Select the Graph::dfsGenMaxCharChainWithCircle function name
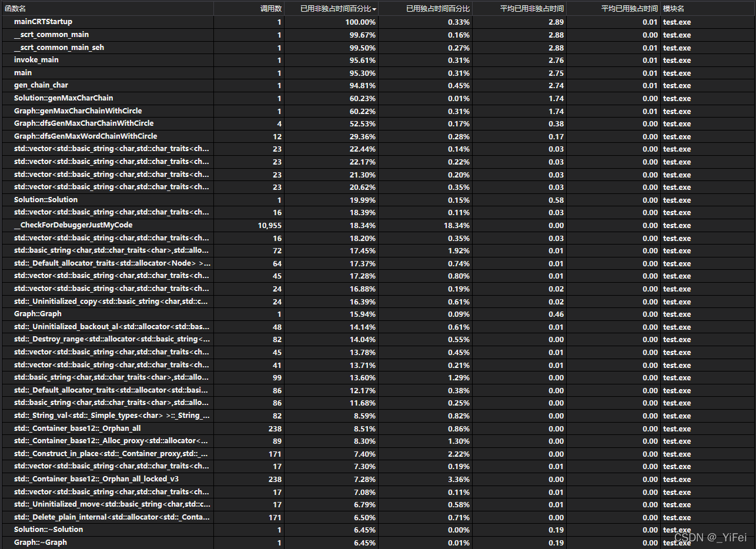756x549 pixels. [84, 123]
